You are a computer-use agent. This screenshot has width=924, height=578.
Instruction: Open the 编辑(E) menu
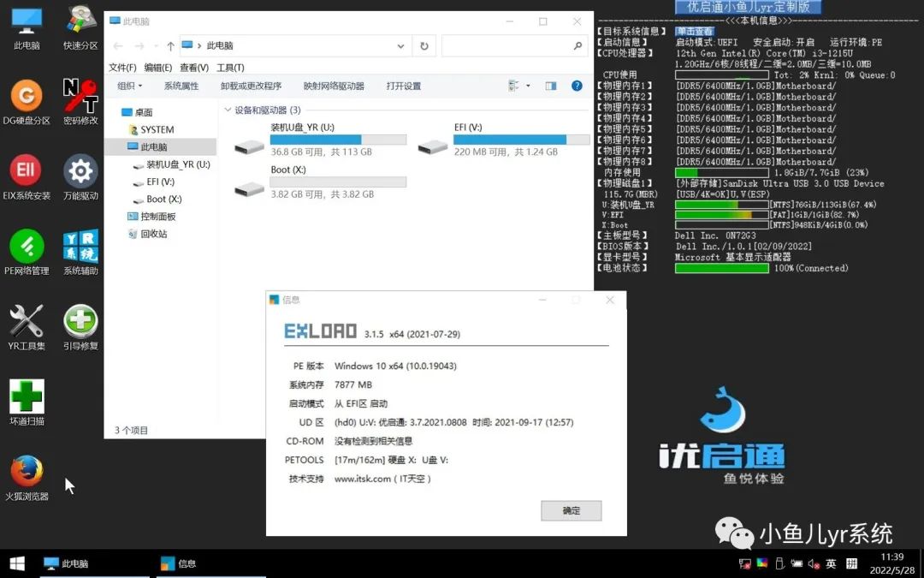pos(158,68)
